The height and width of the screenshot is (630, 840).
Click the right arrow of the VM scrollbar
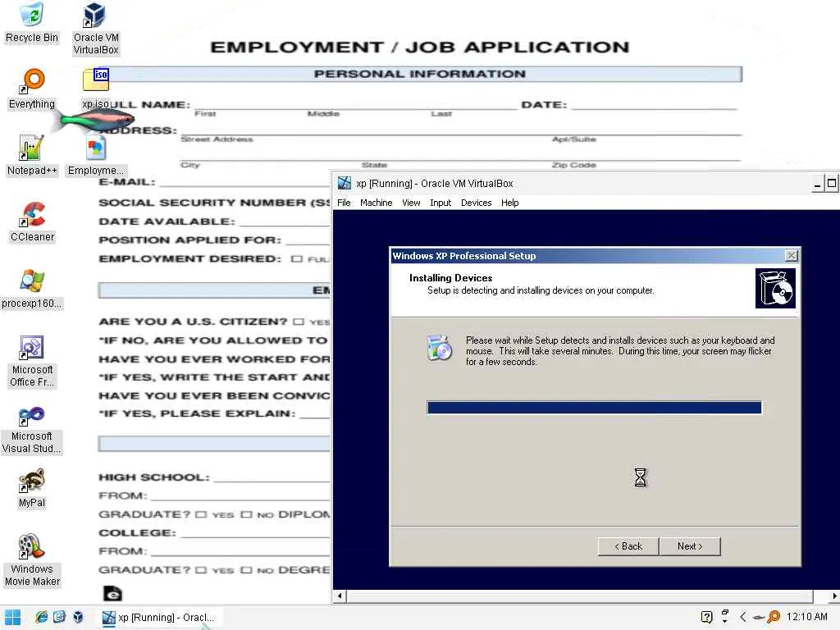click(834, 596)
